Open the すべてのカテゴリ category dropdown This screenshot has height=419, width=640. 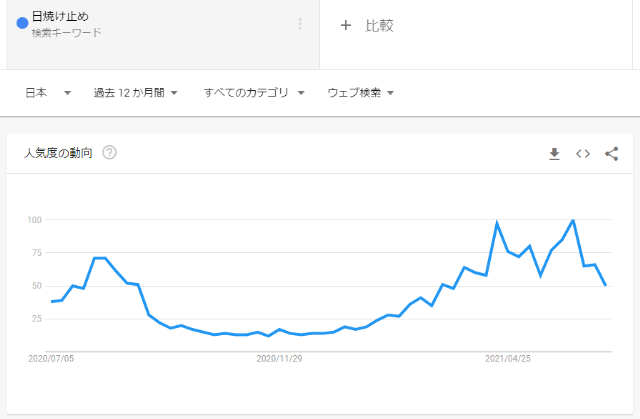pos(253,93)
